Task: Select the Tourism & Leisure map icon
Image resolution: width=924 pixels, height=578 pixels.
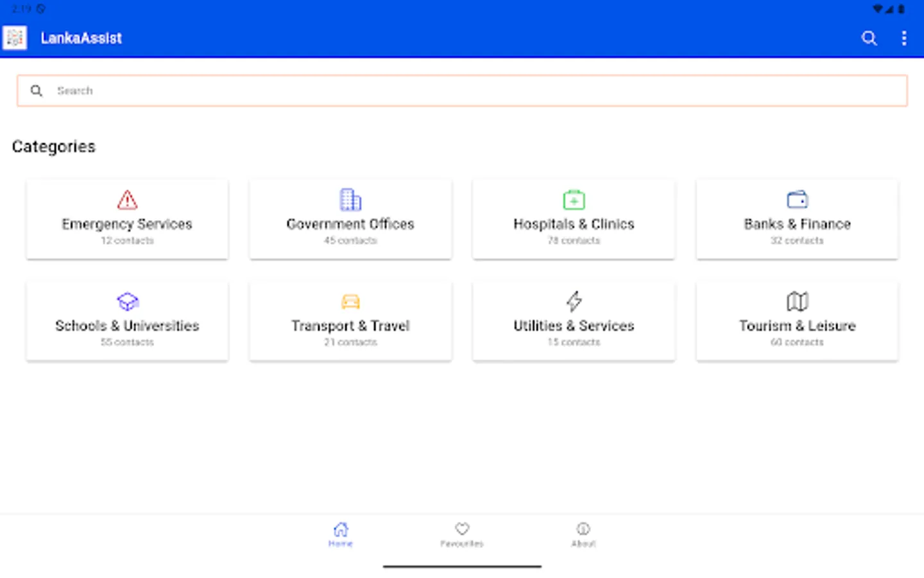Action: pos(797,301)
